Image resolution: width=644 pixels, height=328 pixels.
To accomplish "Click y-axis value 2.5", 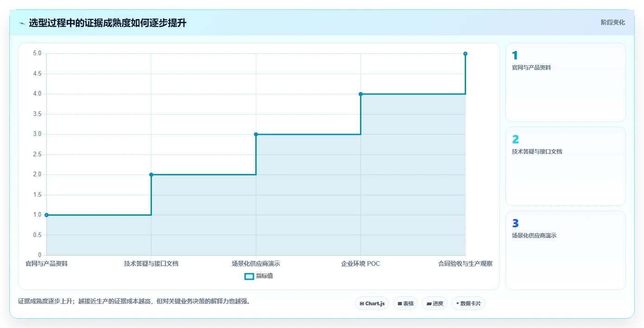I will [37, 154].
